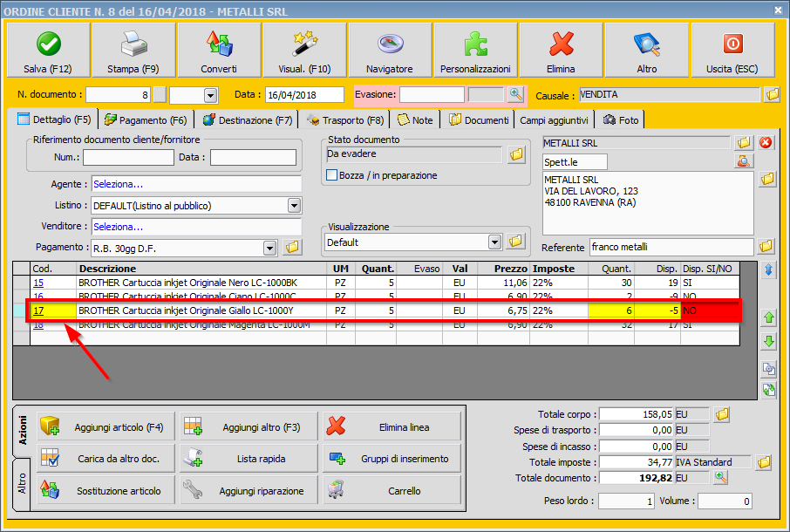This screenshot has width=790, height=532.
Task: Open the Foto tab
Action: tap(621, 119)
